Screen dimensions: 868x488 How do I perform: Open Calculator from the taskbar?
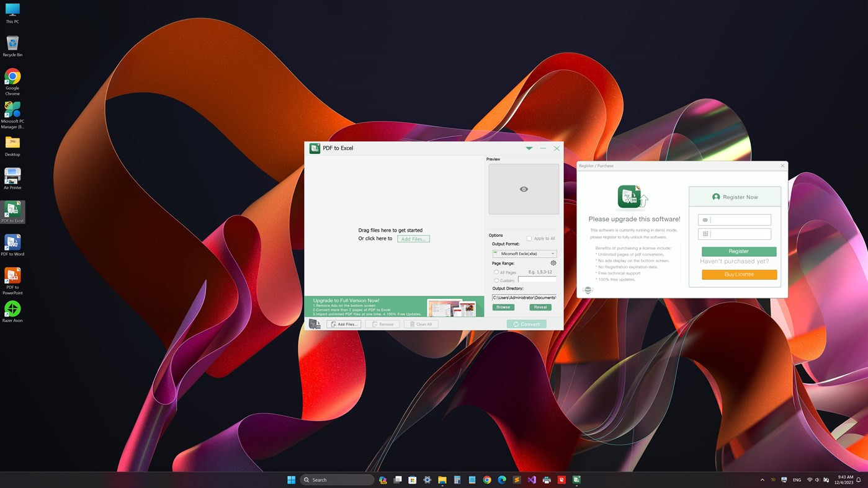coord(457,480)
